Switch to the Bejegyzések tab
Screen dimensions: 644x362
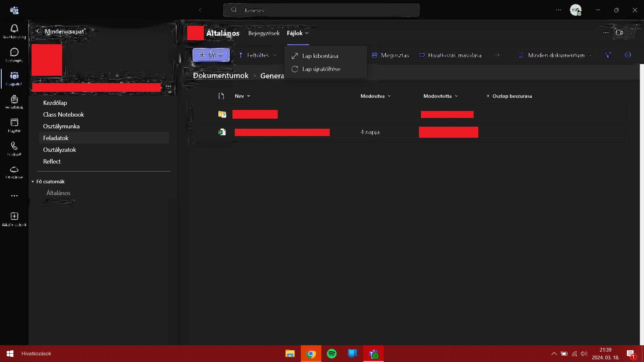(264, 33)
